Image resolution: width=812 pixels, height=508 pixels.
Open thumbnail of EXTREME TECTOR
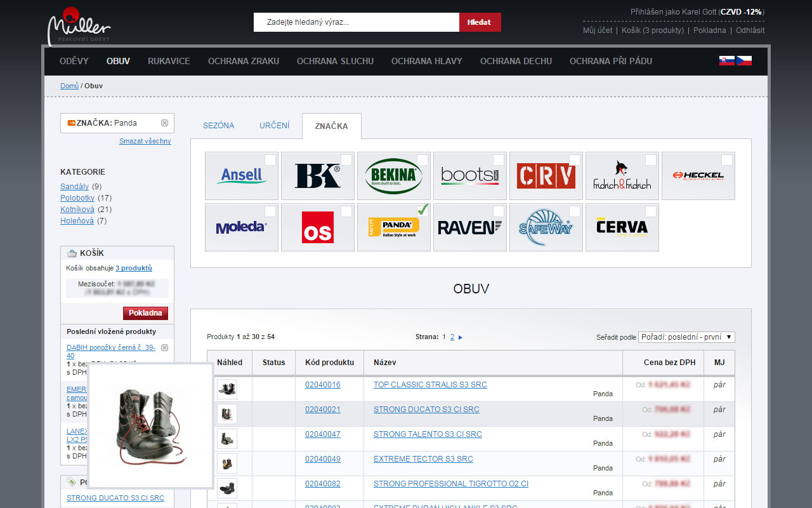click(x=227, y=464)
